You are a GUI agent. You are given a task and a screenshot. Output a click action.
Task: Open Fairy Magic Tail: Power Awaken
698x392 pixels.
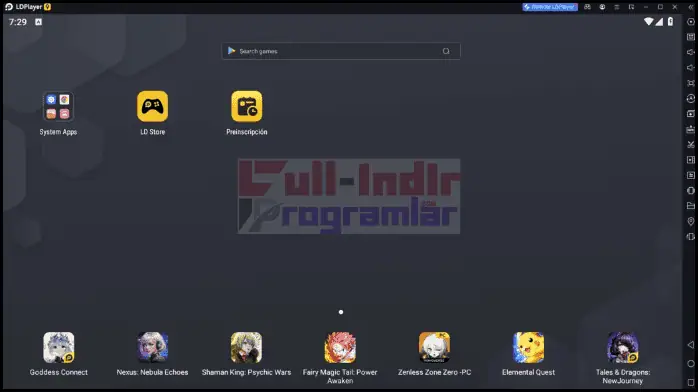(x=340, y=348)
